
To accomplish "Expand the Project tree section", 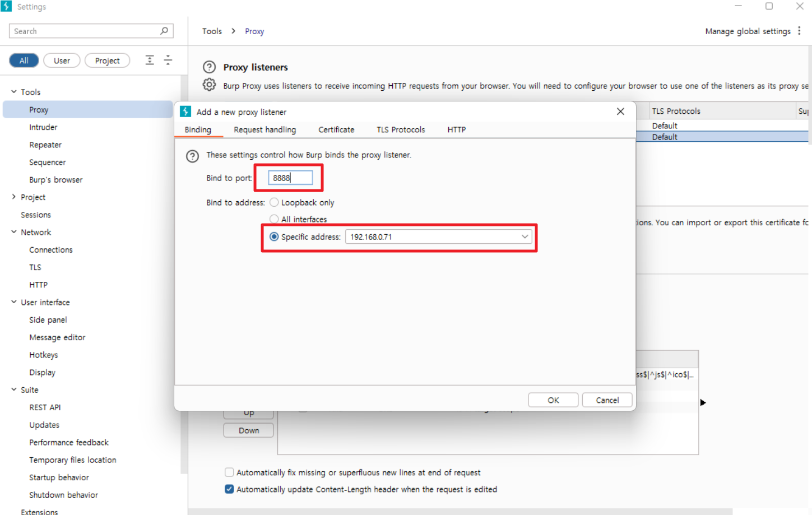I will [x=14, y=197].
